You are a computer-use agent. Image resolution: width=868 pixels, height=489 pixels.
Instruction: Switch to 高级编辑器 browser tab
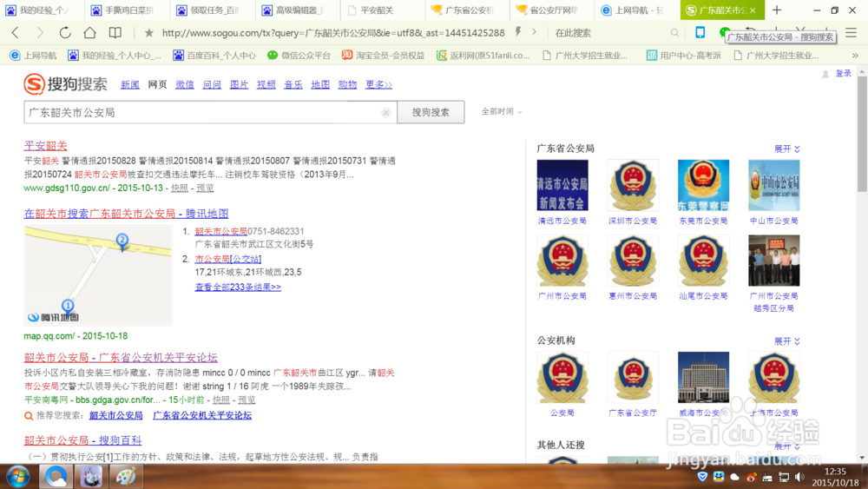(x=298, y=10)
